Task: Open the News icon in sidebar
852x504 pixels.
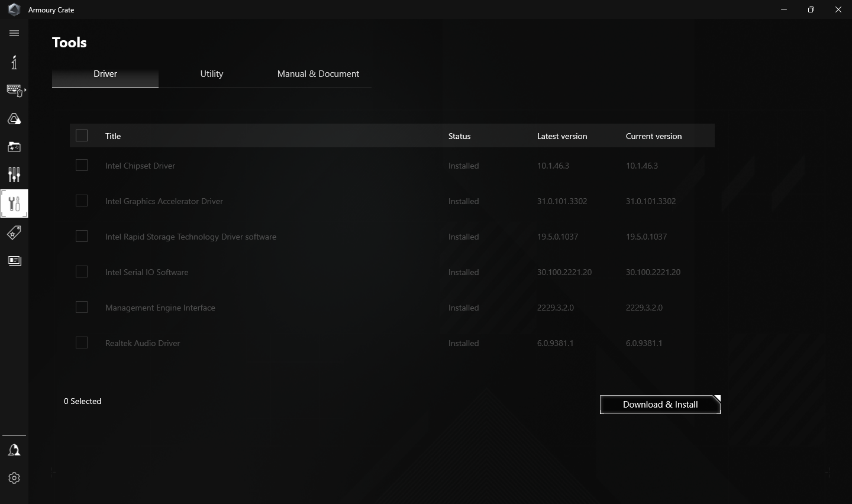Action: pyautogui.click(x=14, y=261)
